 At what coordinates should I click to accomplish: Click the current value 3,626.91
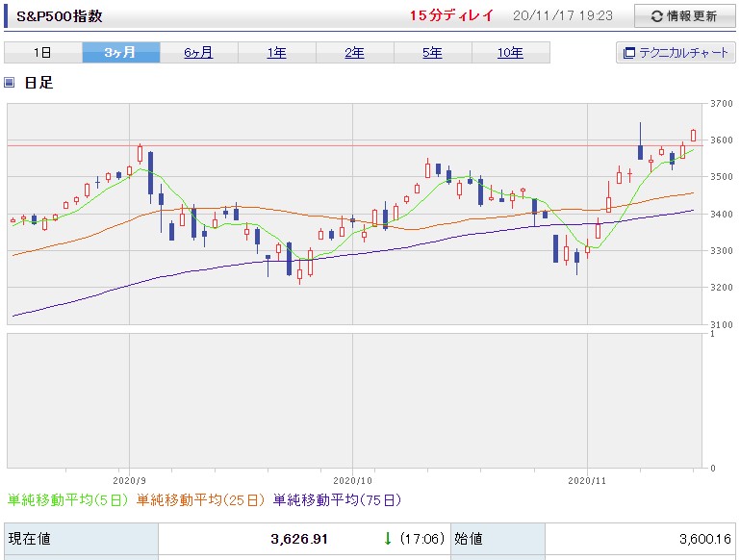pos(299,539)
